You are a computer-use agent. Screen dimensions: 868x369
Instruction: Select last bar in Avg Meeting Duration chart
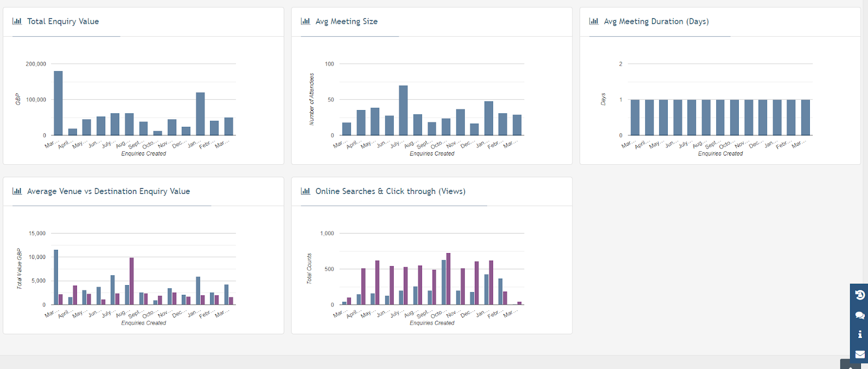point(806,118)
